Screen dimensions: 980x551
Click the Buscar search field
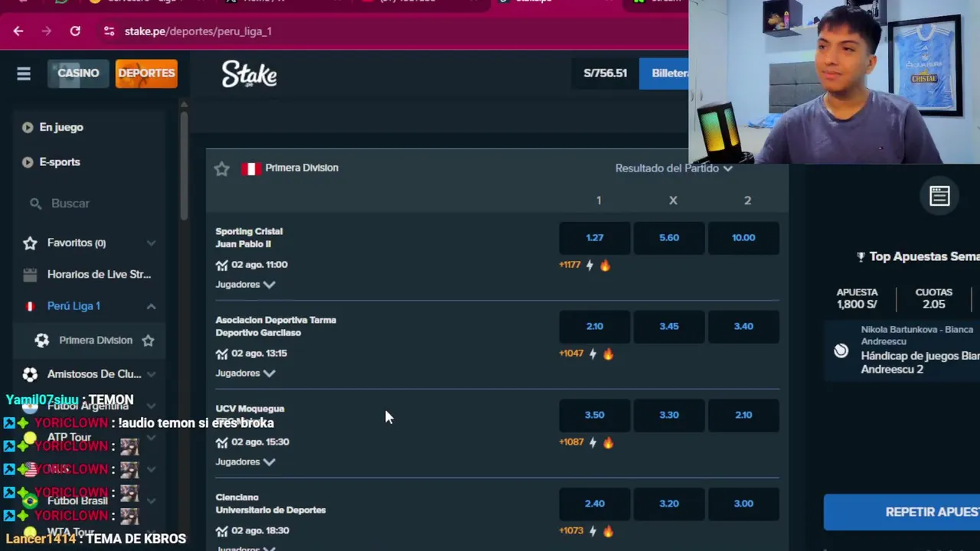[x=90, y=204]
